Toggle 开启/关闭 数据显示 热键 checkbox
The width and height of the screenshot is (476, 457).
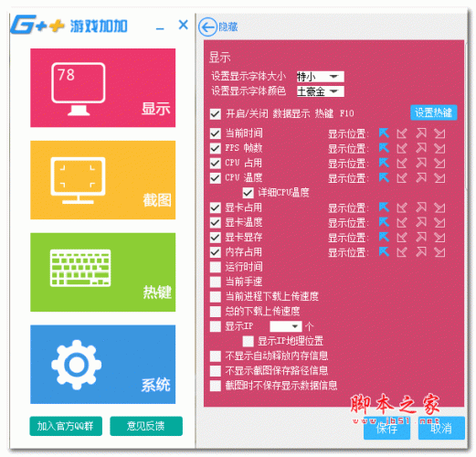pos(216,114)
